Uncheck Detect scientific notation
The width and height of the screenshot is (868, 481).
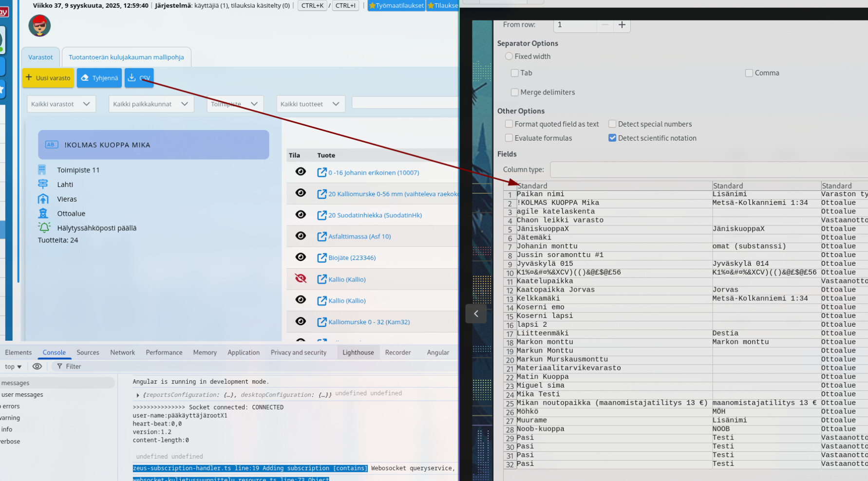coord(612,138)
